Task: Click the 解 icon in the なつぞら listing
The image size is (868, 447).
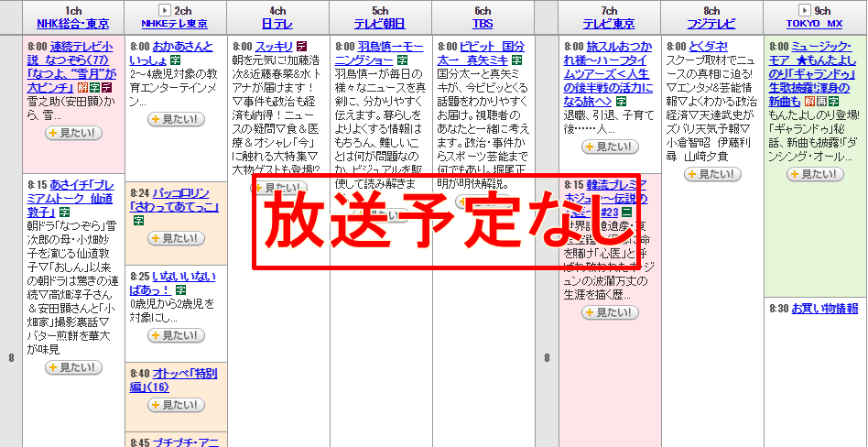Action: pyautogui.click(x=83, y=88)
